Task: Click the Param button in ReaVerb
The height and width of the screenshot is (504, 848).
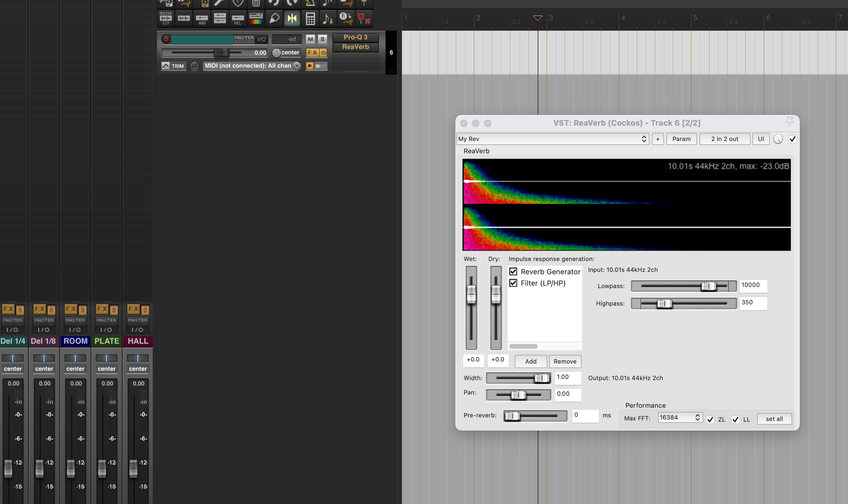Action: click(x=681, y=139)
